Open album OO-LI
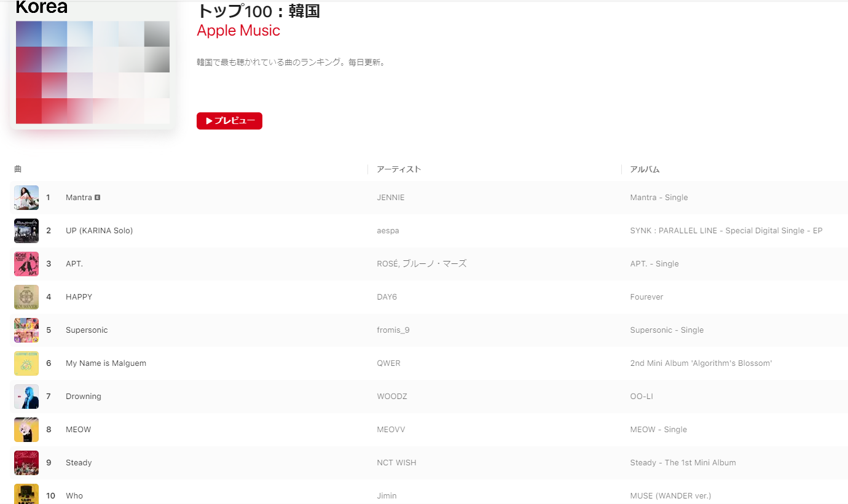The image size is (848, 504). click(x=642, y=397)
